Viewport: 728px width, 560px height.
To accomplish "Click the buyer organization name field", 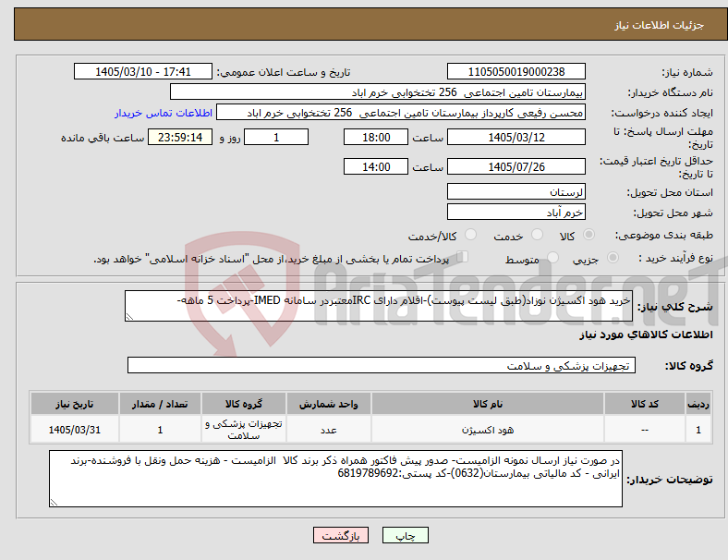I will pyautogui.click(x=378, y=91).
